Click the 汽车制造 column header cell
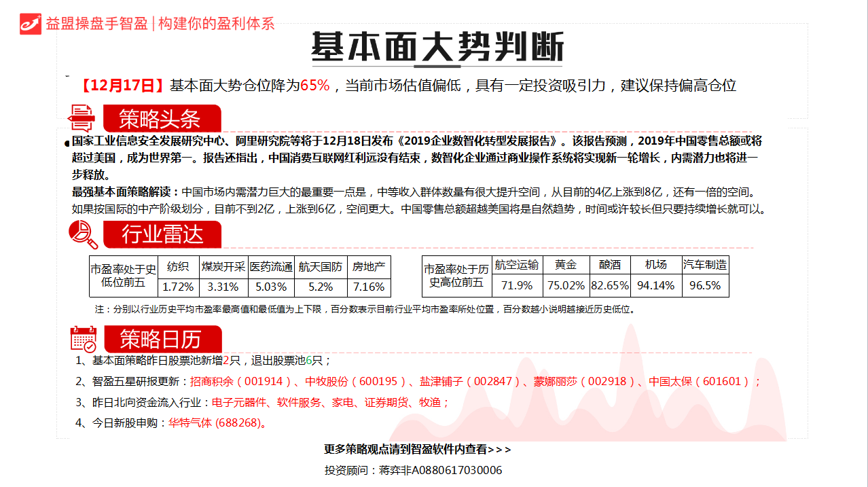 tap(704, 265)
